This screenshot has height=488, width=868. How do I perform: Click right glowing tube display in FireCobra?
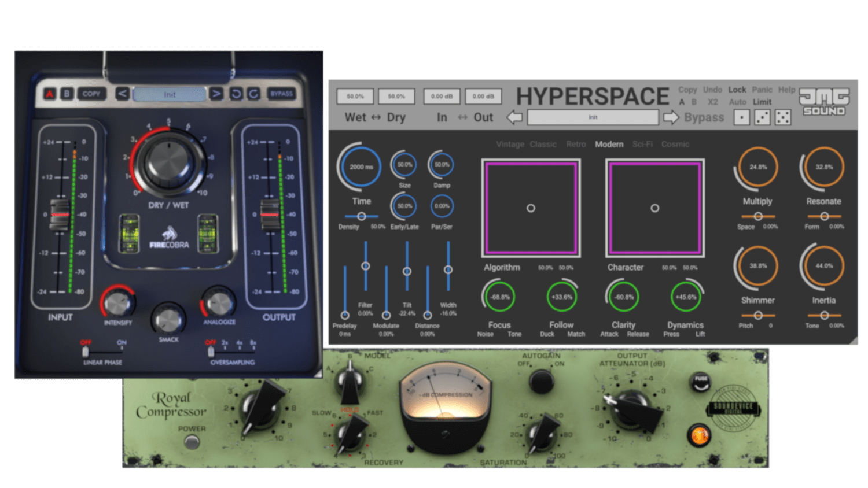(x=208, y=233)
